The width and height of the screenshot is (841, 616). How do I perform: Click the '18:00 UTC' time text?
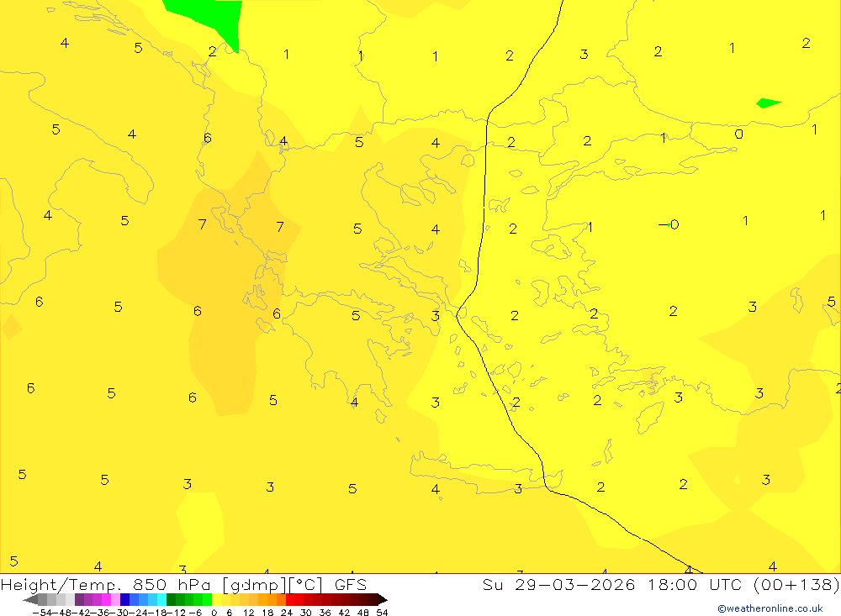[x=695, y=584]
